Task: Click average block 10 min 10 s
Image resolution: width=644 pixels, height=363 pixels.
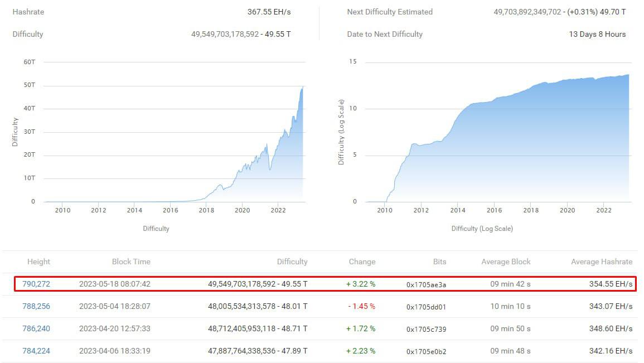Action: click(510, 306)
